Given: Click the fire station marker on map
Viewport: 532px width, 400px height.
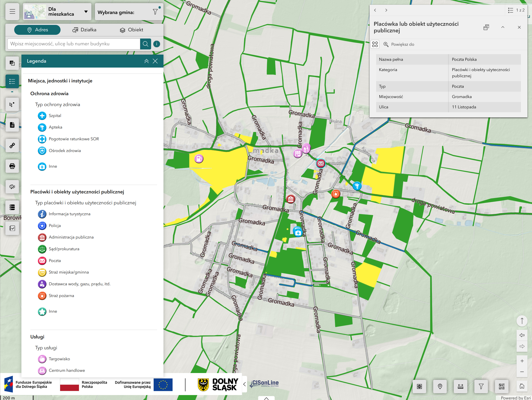Looking at the screenshot, I should pyautogui.click(x=336, y=194).
